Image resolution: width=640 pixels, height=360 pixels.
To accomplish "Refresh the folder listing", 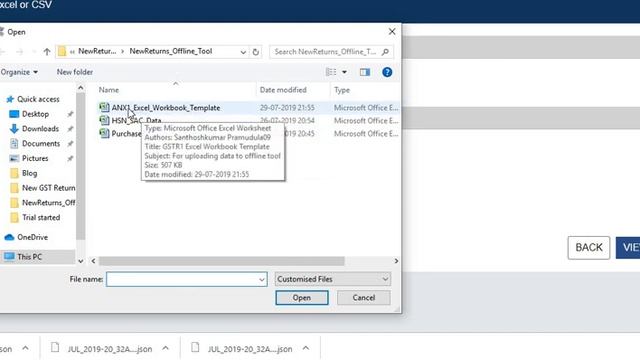I will pos(256,52).
